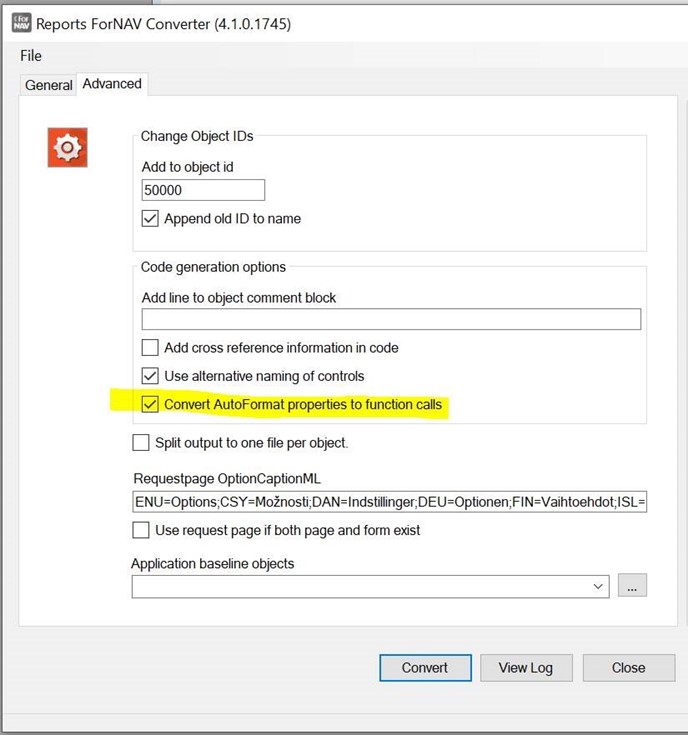Viewport: 688px width, 735px height.
Task: Enable Add cross reference information in code
Action: [150, 348]
